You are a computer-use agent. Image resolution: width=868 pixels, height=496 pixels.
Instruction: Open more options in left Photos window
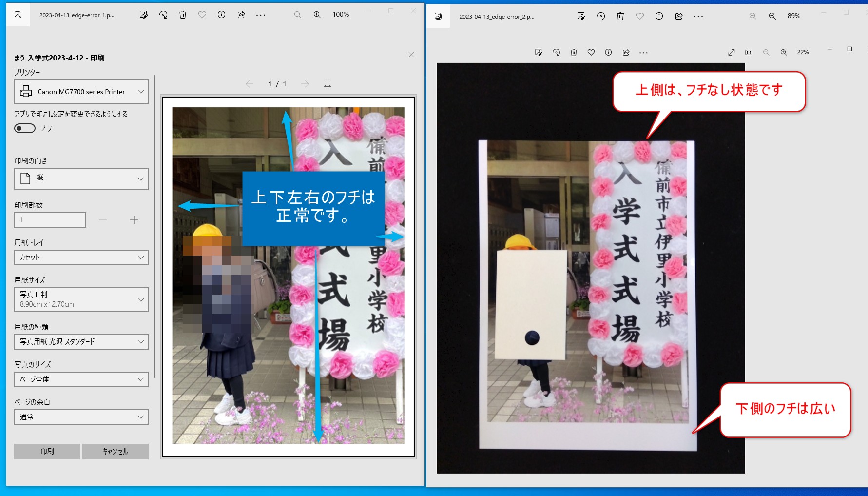[261, 15]
